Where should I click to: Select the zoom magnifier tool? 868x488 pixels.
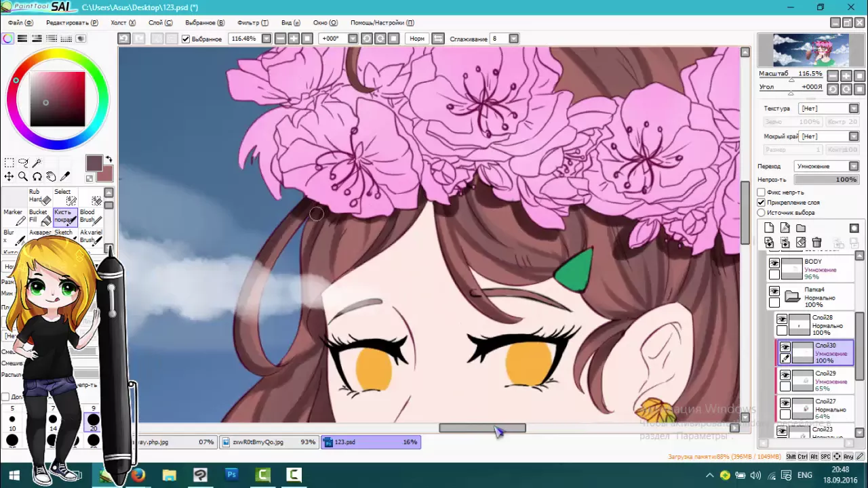coord(23,176)
